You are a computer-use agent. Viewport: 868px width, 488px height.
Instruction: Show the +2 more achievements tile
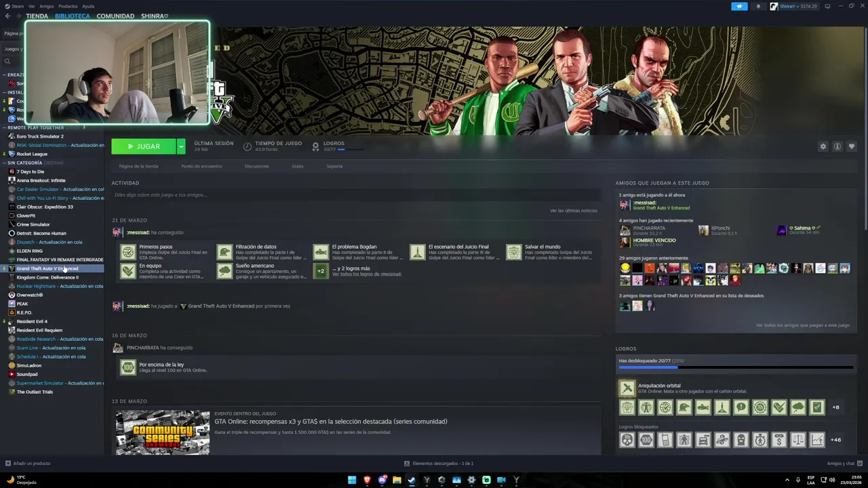[321, 271]
